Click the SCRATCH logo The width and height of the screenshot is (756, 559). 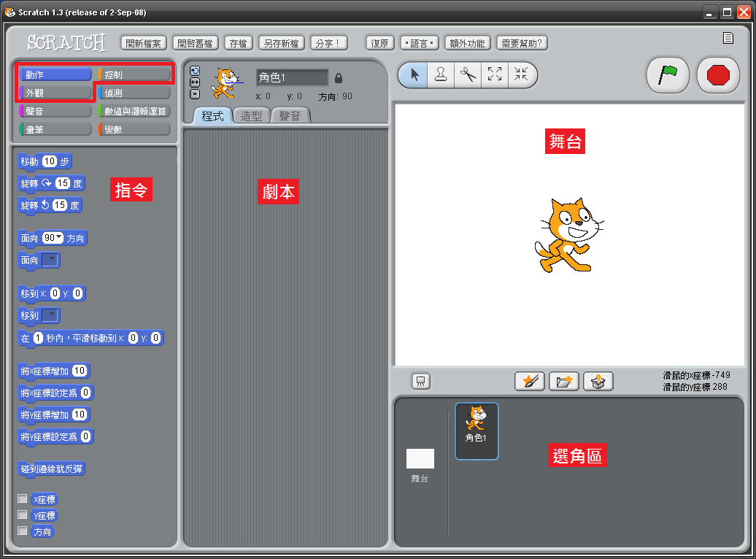click(66, 42)
